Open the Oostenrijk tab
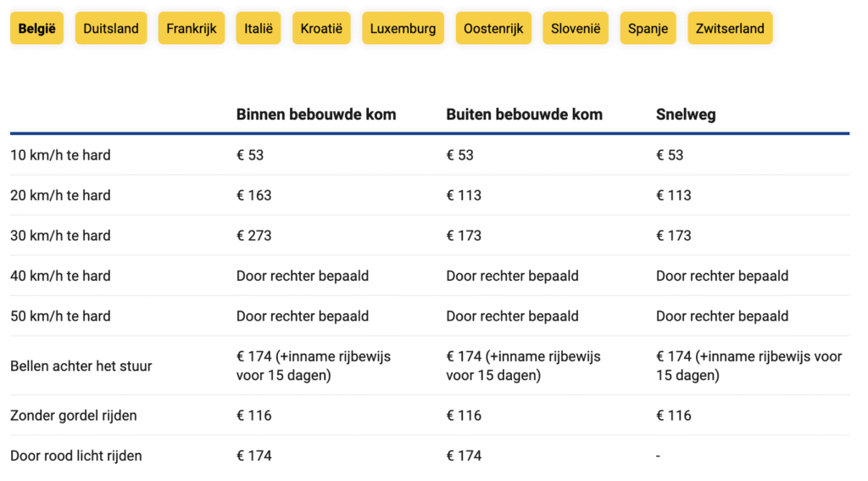Image resolution: width=868 pixels, height=481 pixels. pos(493,28)
